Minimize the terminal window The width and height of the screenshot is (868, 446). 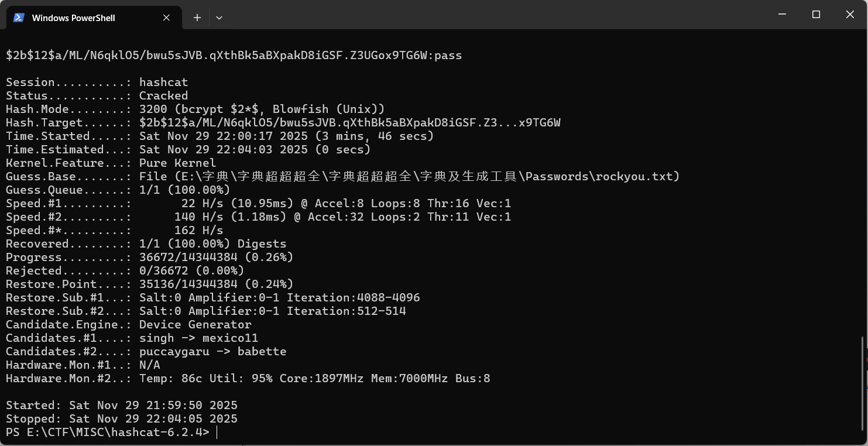782,15
